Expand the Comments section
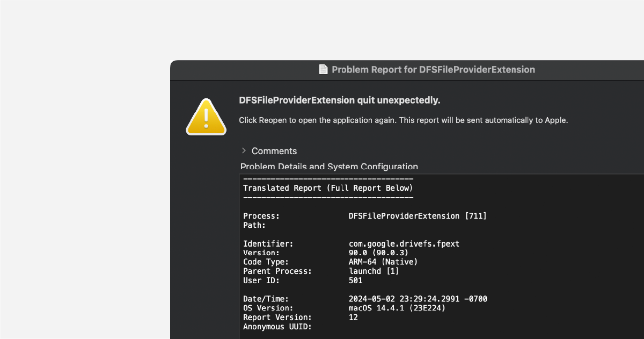The image size is (644, 339). click(x=274, y=151)
